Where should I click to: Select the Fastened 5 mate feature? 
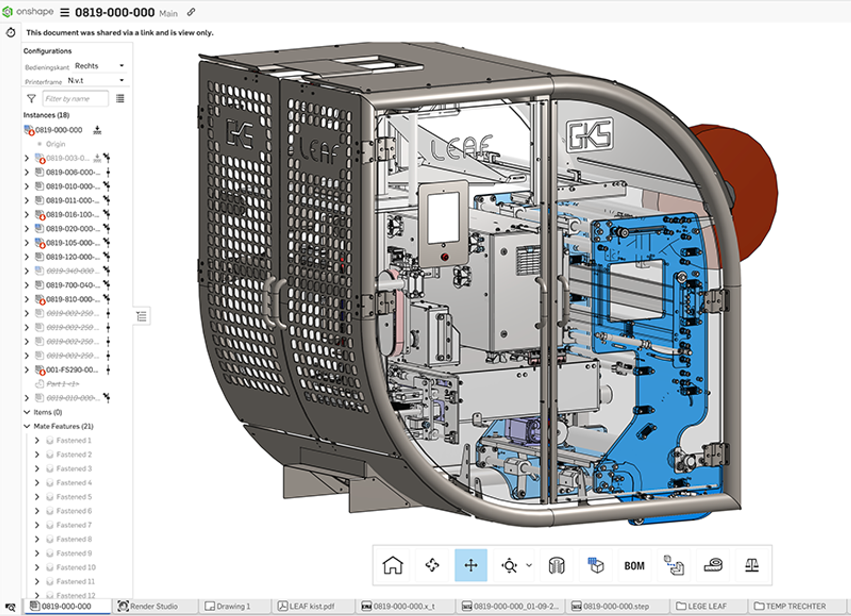pyautogui.click(x=75, y=497)
